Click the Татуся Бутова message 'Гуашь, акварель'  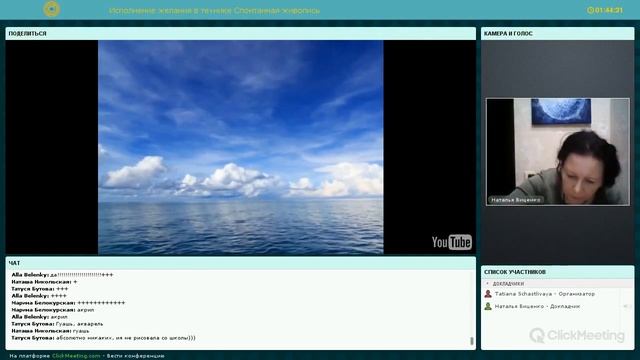click(x=57, y=324)
